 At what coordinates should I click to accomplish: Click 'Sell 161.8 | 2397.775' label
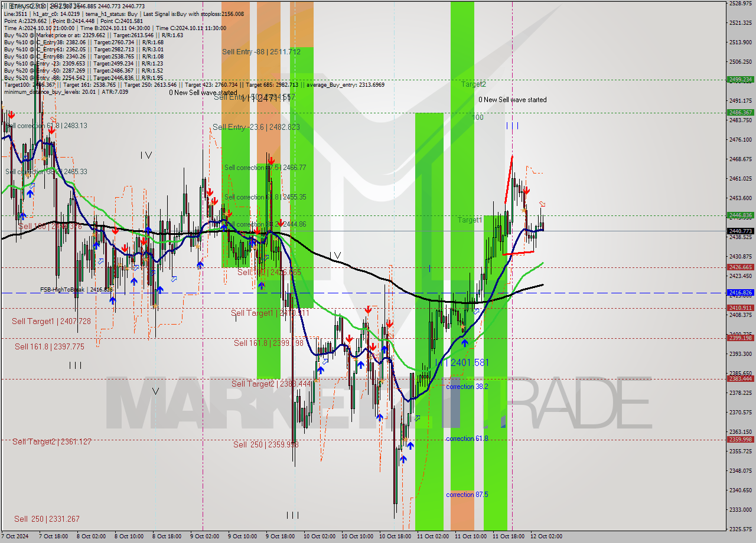click(50, 346)
